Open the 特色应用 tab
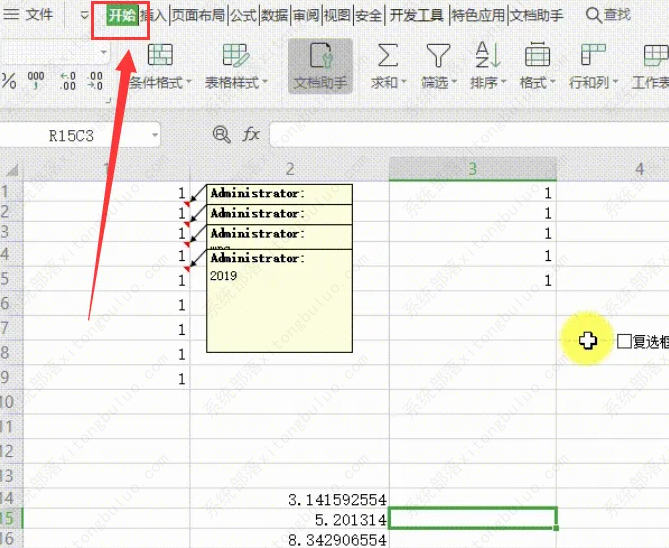Image resolution: width=669 pixels, height=548 pixels. click(x=478, y=15)
